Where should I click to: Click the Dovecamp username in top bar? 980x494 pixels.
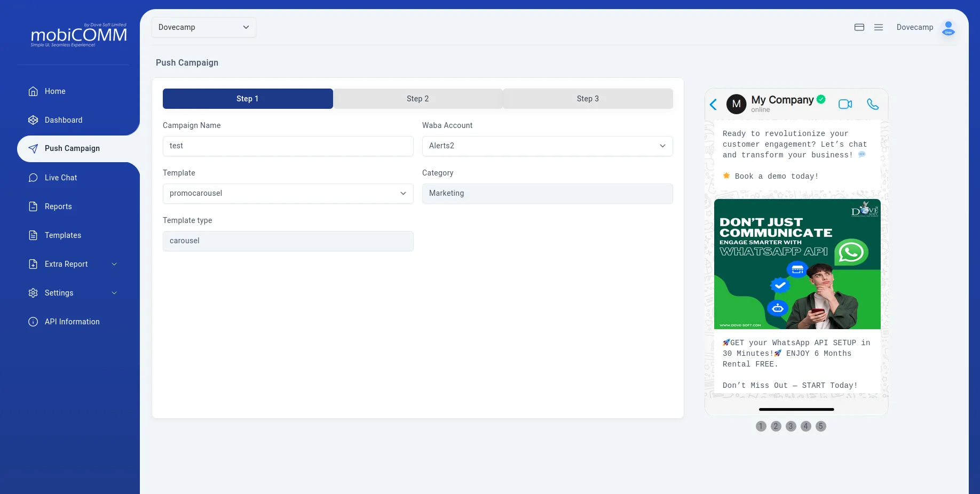915,27
